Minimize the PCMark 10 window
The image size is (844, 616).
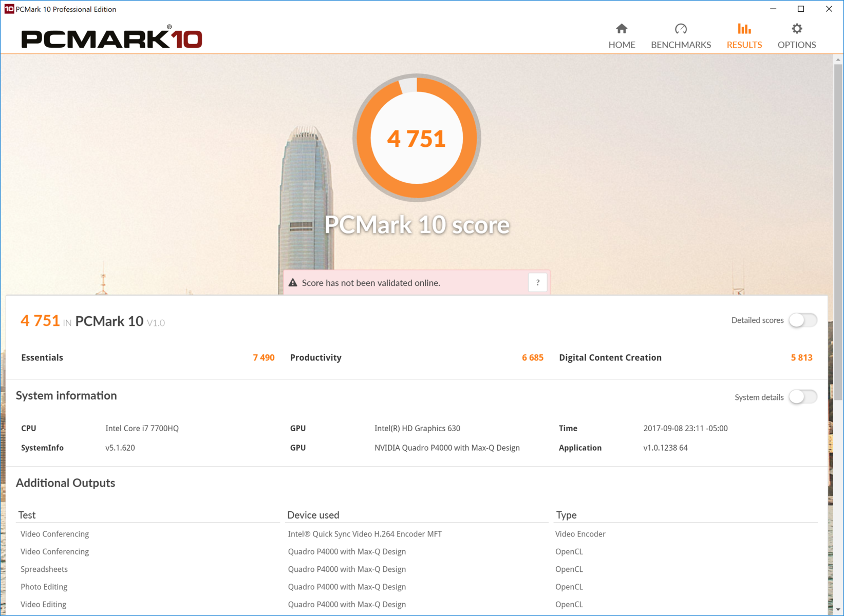click(x=773, y=9)
